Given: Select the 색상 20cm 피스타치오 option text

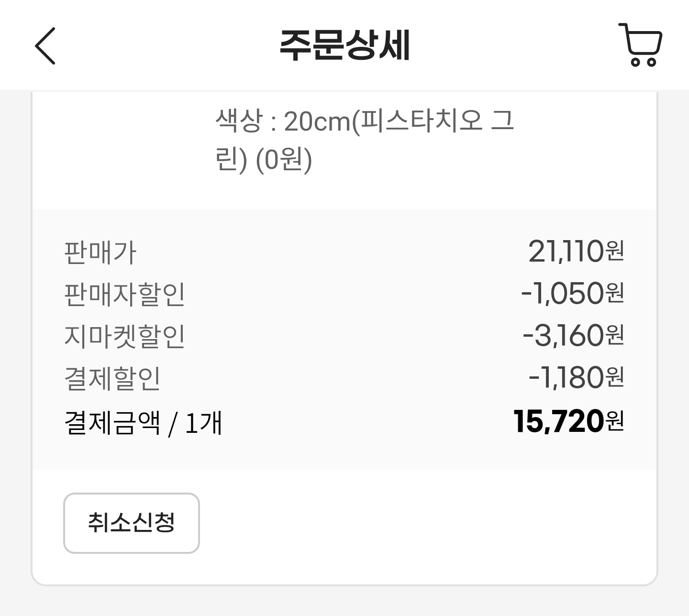Looking at the screenshot, I should tap(365, 140).
